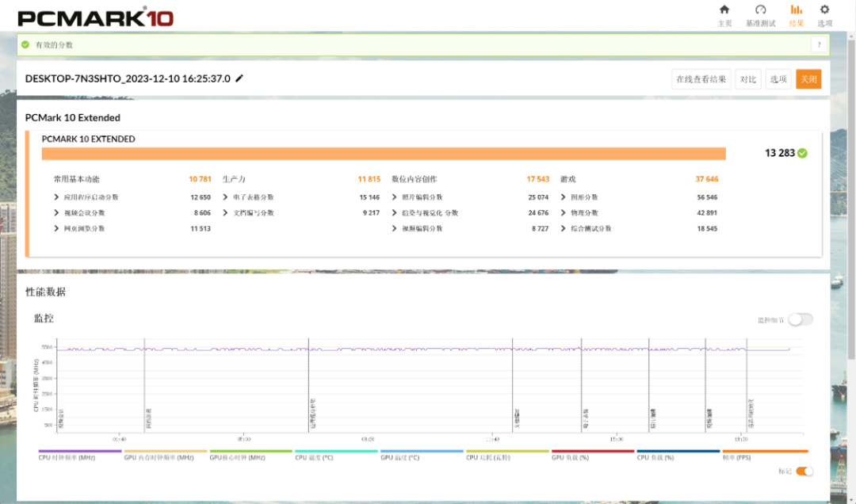The height and width of the screenshot is (504, 856).
Task: Select red GPU 负载 (%) legend
Action: [x=593, y=456]
